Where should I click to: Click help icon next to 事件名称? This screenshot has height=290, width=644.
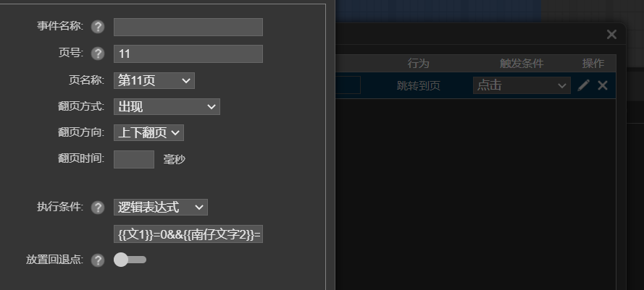[x=97, y=27]
